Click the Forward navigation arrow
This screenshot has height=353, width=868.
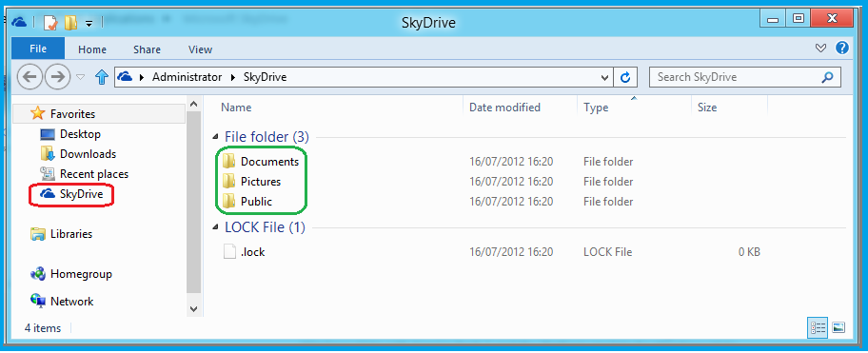click(57, 77)
